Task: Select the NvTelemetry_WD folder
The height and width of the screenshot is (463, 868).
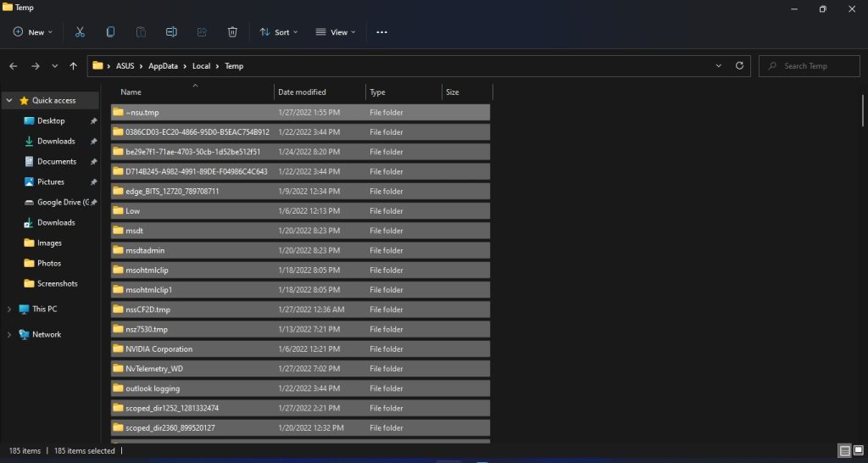Action: tap(300, 369)
